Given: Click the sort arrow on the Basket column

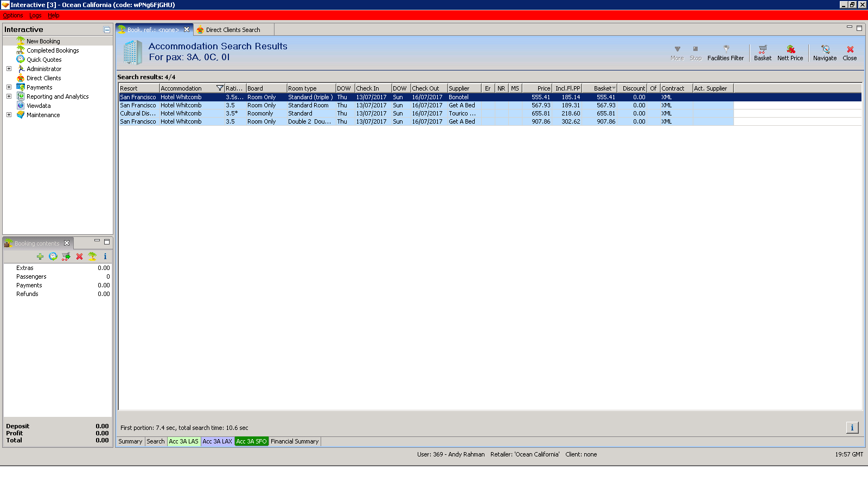Looking at the screenshot, I should (614, 88).
